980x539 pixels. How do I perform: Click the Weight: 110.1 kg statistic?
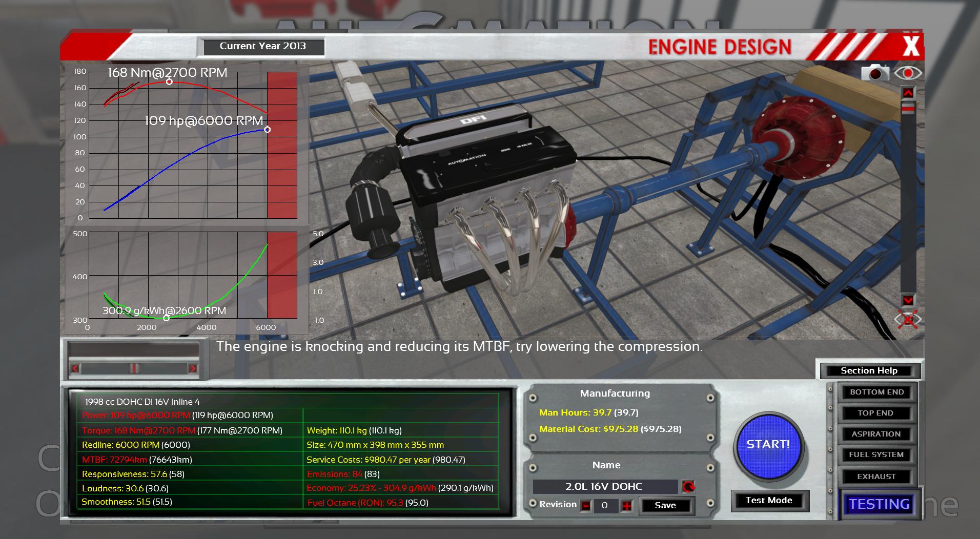(354, 430)
